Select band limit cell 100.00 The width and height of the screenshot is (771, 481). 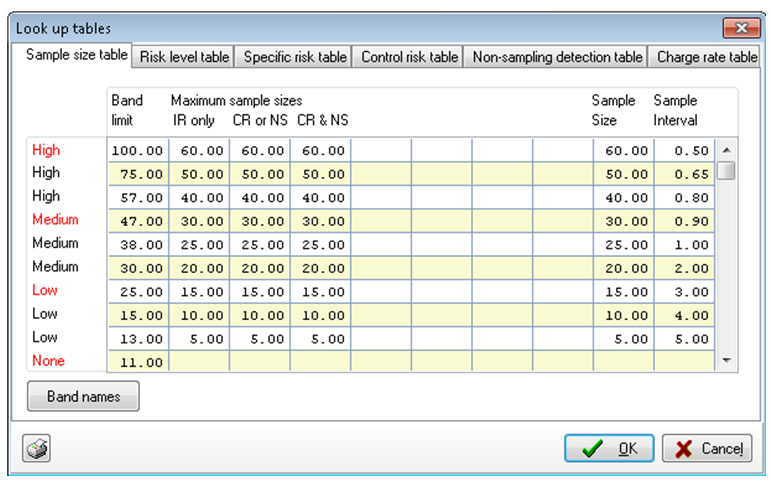click(x=138, y=150)
